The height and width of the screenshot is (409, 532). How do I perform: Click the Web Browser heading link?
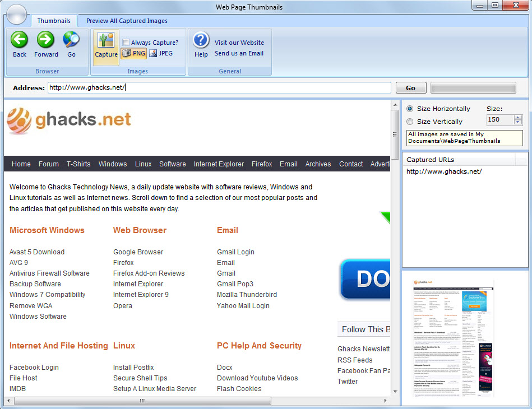[x=140, y=230]
